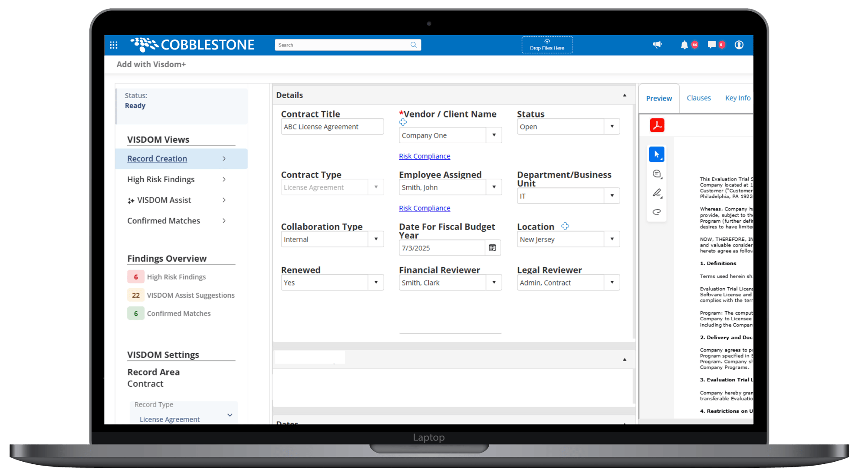Switch to the Key Info tab

[738, 98]
